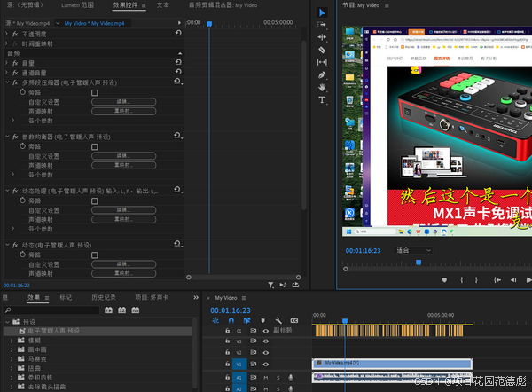532x392 pixels.
Task: Reset the 通道音量 effect
Action: (x=178, y=72)
